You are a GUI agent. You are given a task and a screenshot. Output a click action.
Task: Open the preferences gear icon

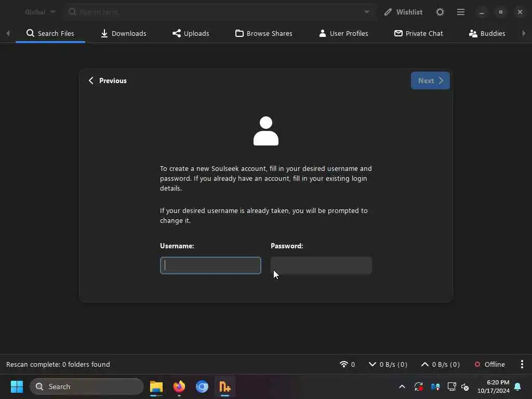coord(440,12)
